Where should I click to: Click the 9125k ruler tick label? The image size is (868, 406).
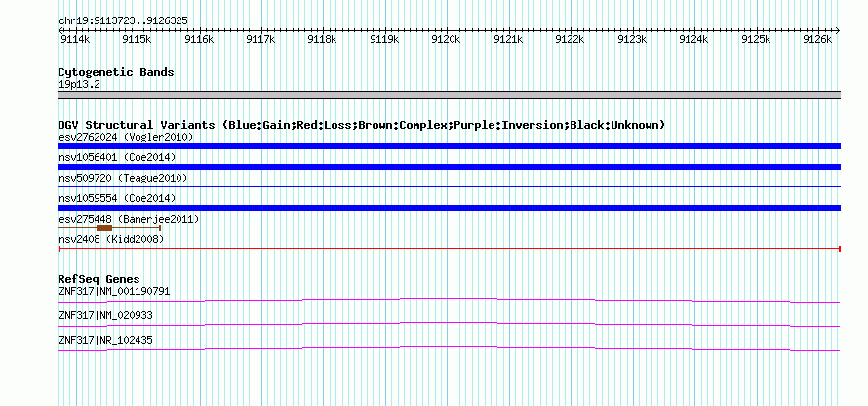pos(755,39)
